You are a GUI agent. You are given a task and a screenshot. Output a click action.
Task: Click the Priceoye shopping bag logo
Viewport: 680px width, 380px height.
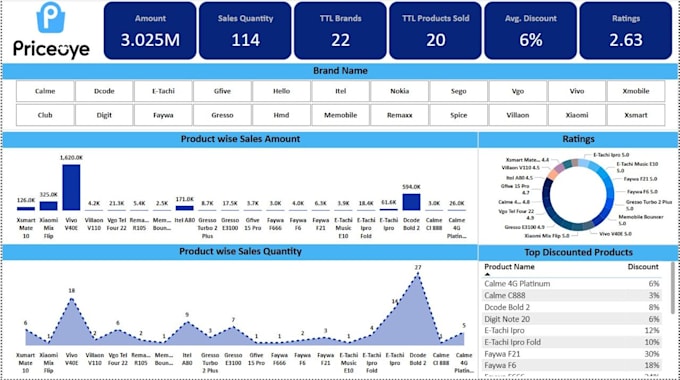[x=51, y=18]
